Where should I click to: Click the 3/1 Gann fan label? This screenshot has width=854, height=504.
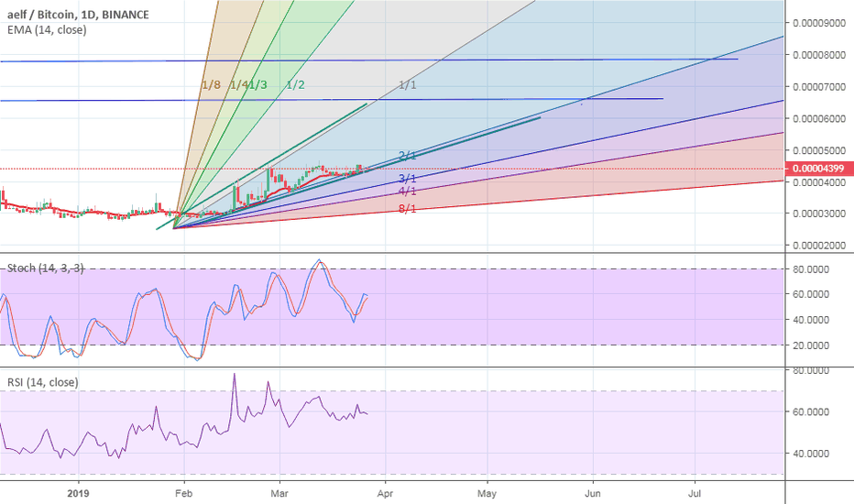pyautogui.click(x=408, y=179)
